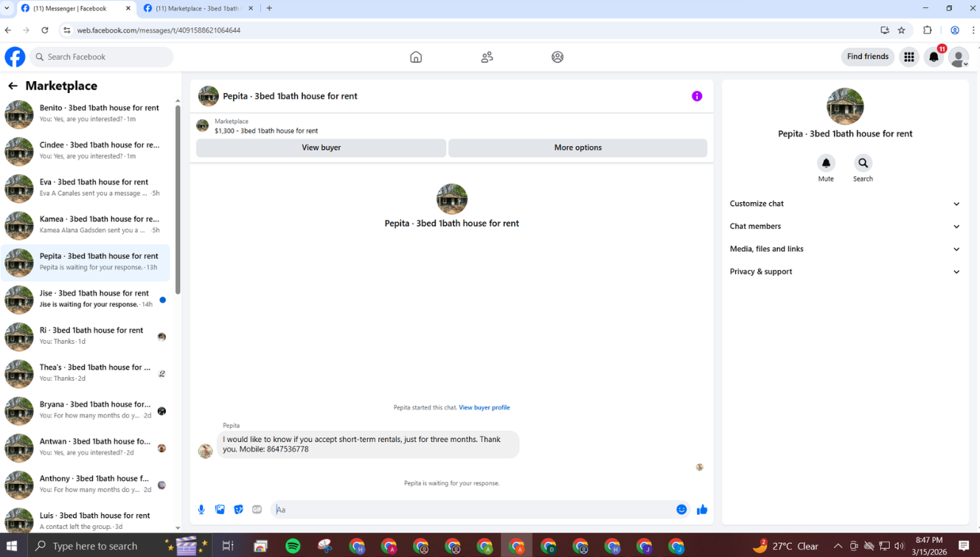This screenshot has height=557, width=980.
Task: Open the Chrome tab search dropdown
Action: 7,8
